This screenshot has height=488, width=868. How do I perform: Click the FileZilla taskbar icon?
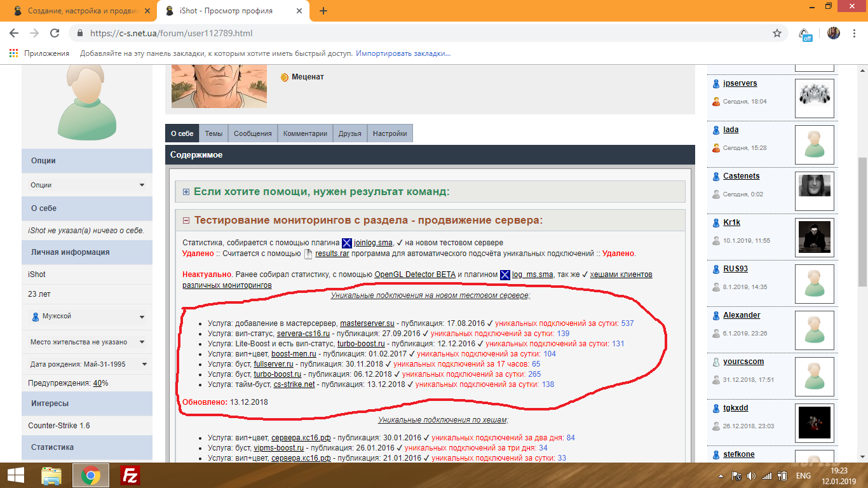pyautogui.click(x=130, y=475)
